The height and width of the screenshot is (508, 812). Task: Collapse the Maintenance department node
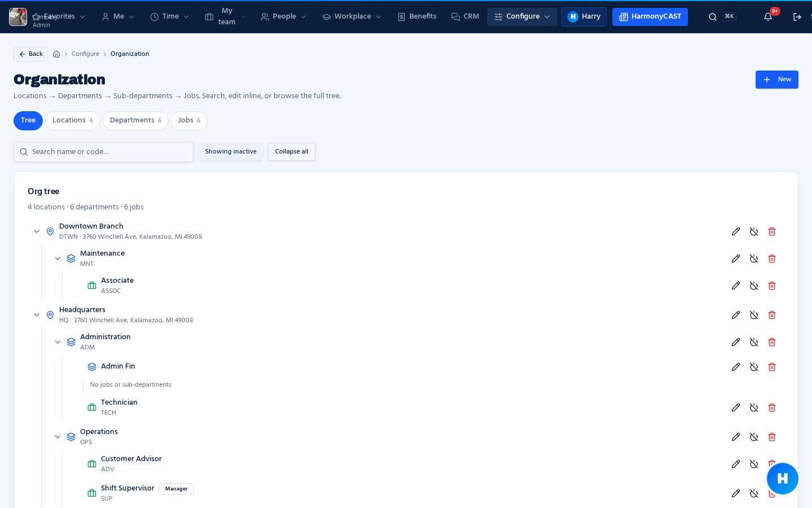pos(58,259)
